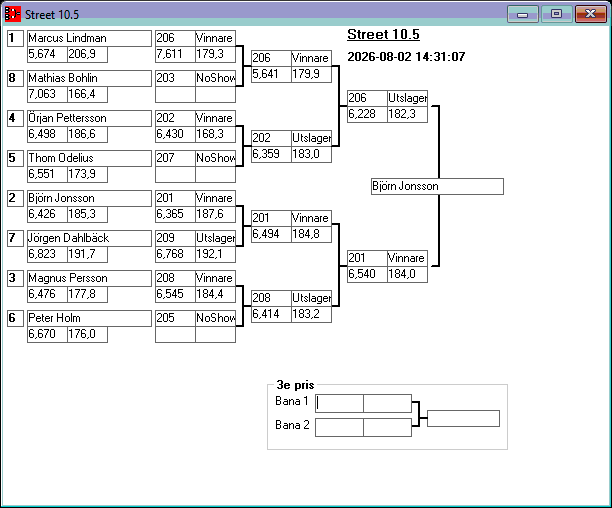Screen dimensions: 612x508
Task: Click the Bana 1 first input field
Action: tap(339, 403)
